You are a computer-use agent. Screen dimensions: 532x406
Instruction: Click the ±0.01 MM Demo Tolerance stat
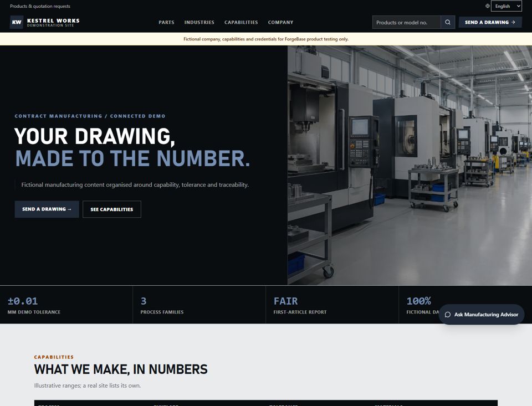pos(66,305)
